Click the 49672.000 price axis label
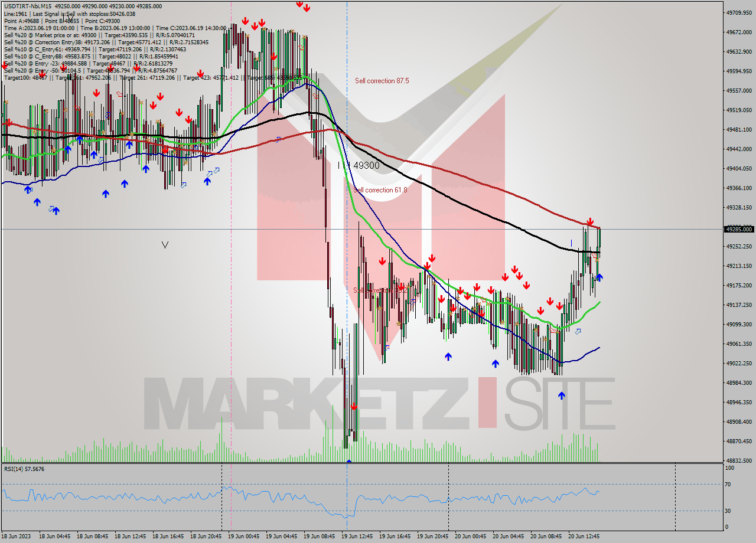756x543 pixels. 738,32
